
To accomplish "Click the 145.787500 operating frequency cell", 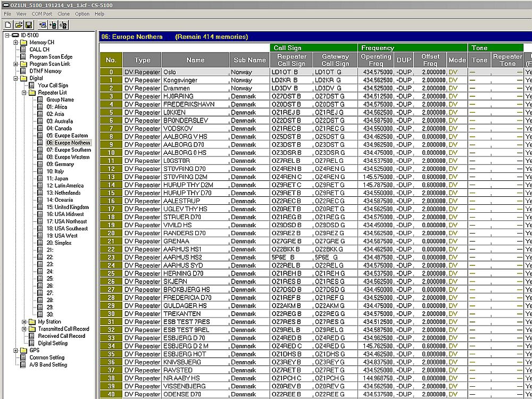I will click(376, 185).
